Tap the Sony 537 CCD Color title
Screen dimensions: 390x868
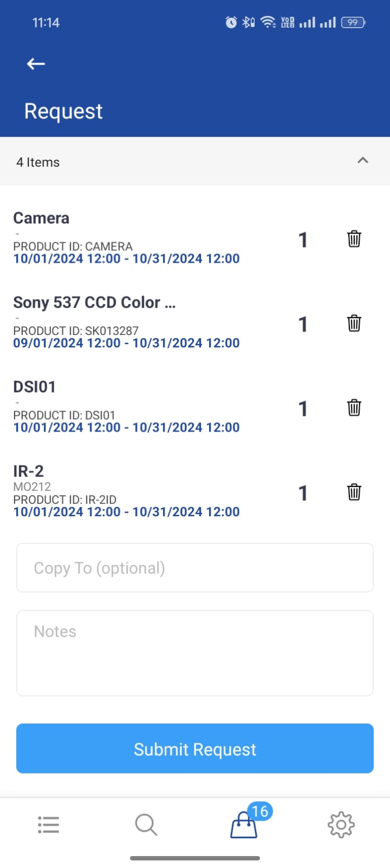95,302
